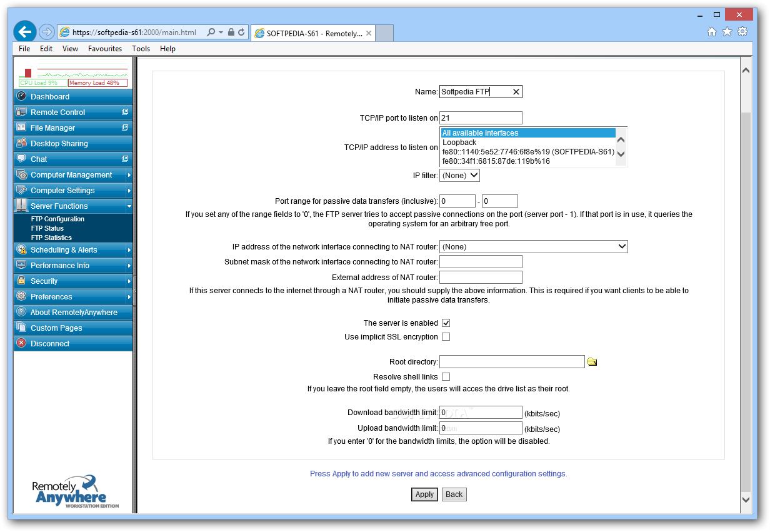The image size is (770, 532).
Task: Click the Preferences gear icon
Action: pyautogui.click(x=21, y=296)
